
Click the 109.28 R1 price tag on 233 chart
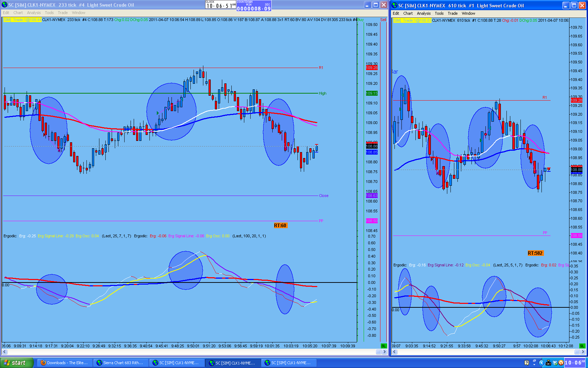372,68
